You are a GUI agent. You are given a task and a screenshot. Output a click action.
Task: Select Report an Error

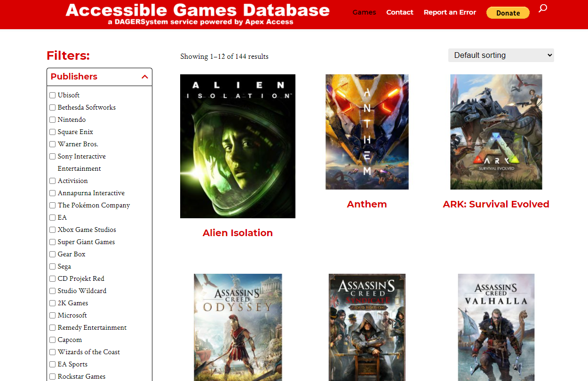click(x=450, y=13)
